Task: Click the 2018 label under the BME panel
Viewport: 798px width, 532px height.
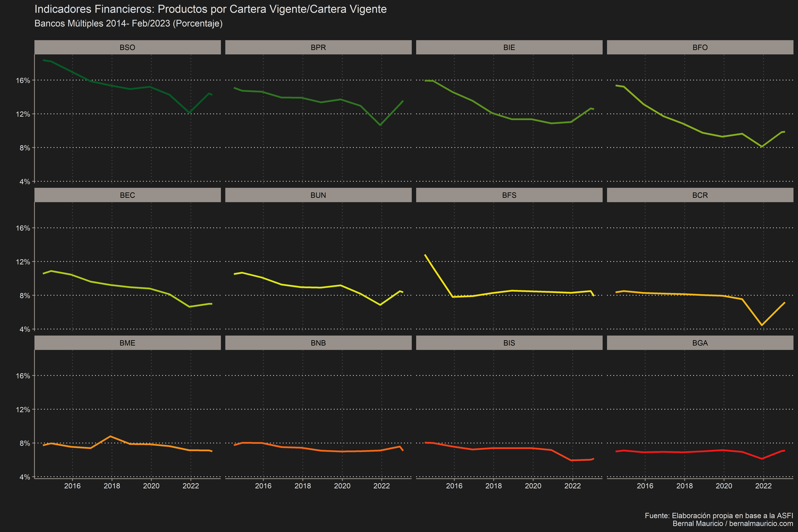Action: 112,486
